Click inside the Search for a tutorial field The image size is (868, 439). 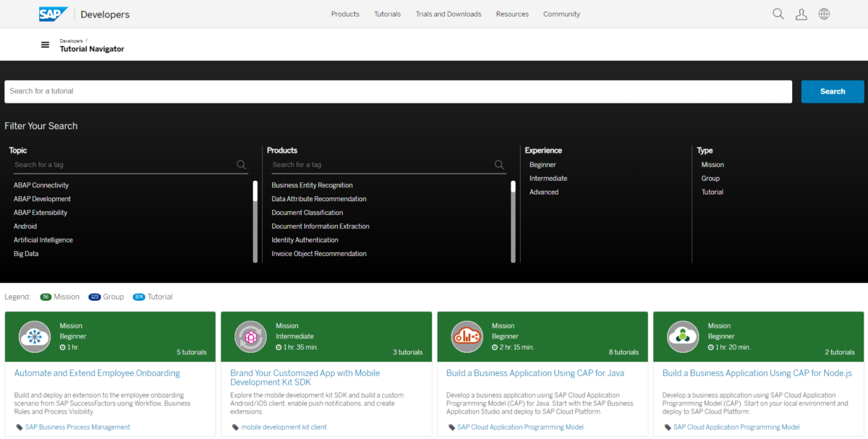click(x=398, y=91)
